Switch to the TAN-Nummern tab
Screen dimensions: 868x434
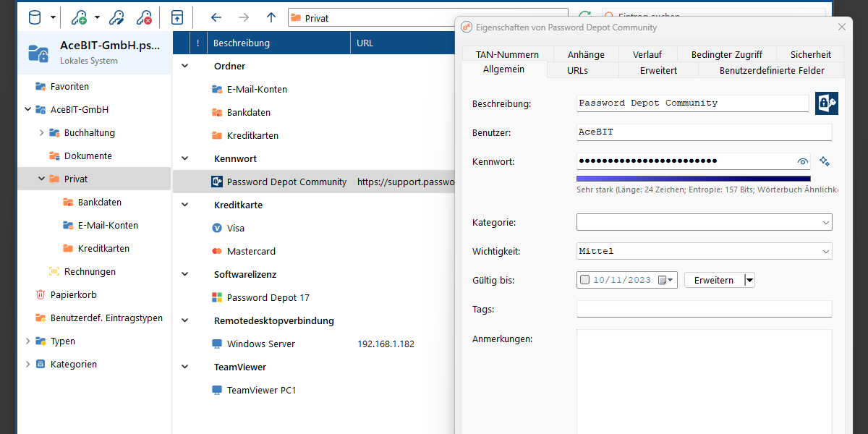[507, 54]
